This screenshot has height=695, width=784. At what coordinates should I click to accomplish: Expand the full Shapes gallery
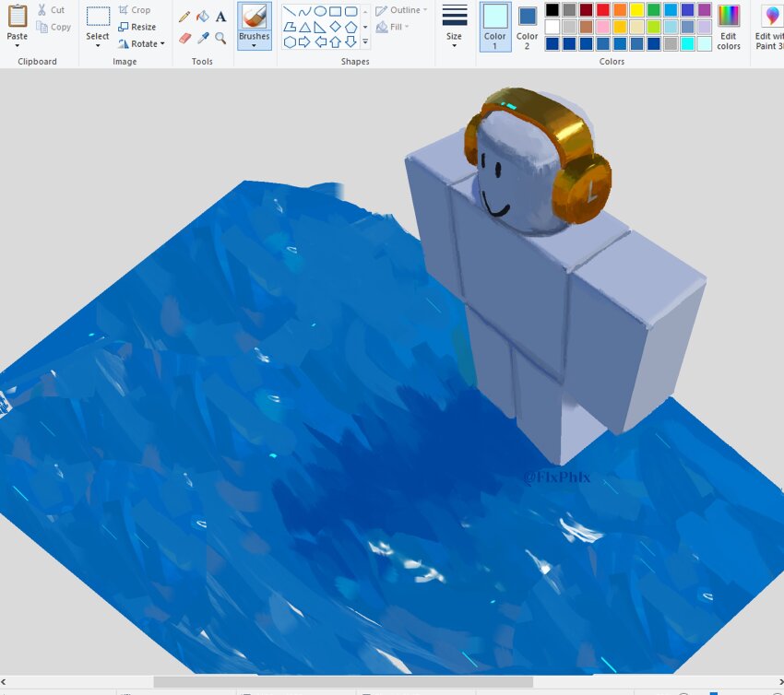365,41
